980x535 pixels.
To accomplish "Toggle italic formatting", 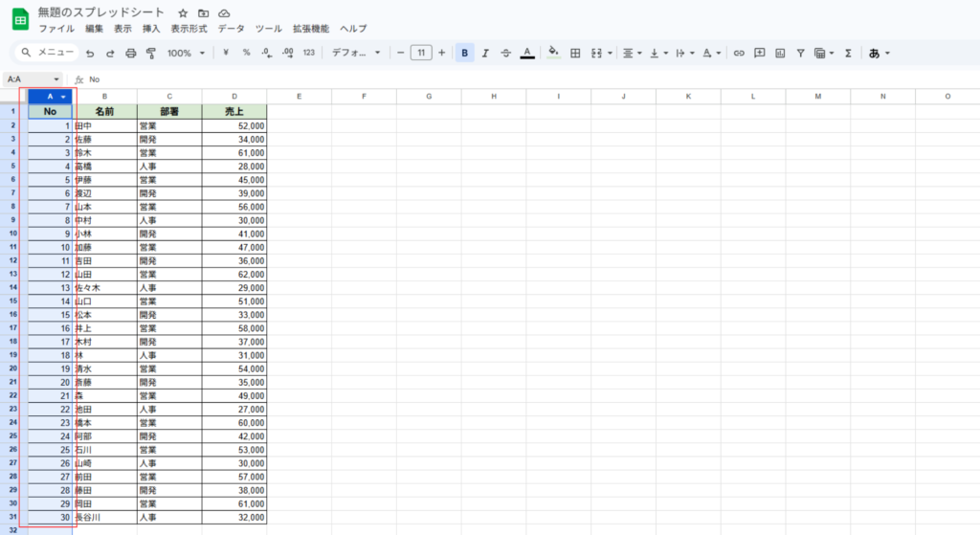I will tap(485, 54).
